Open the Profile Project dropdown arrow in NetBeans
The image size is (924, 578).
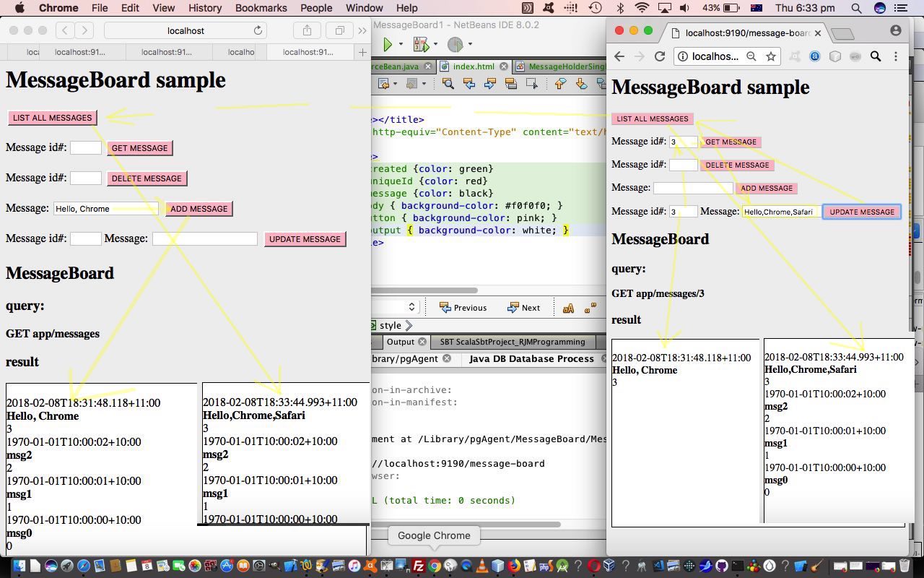[x=470, y=45]
